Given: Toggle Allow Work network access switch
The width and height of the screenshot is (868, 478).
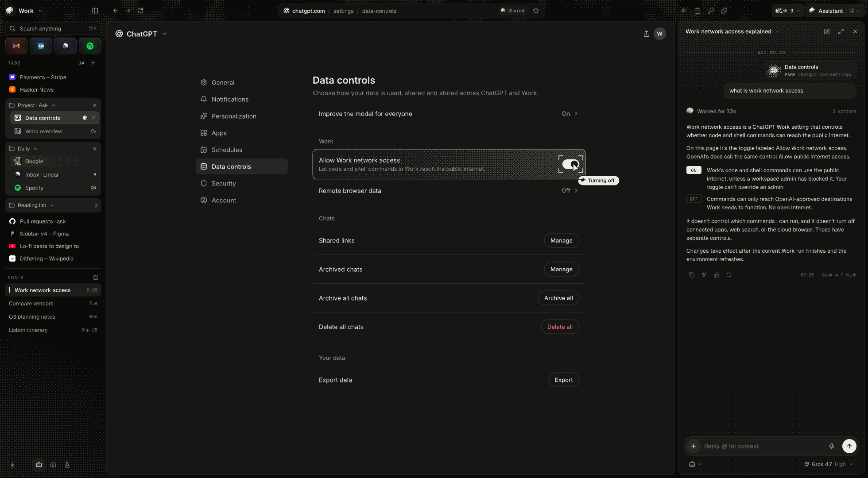Looking at the screenshot, I should [x=570, y=164].
